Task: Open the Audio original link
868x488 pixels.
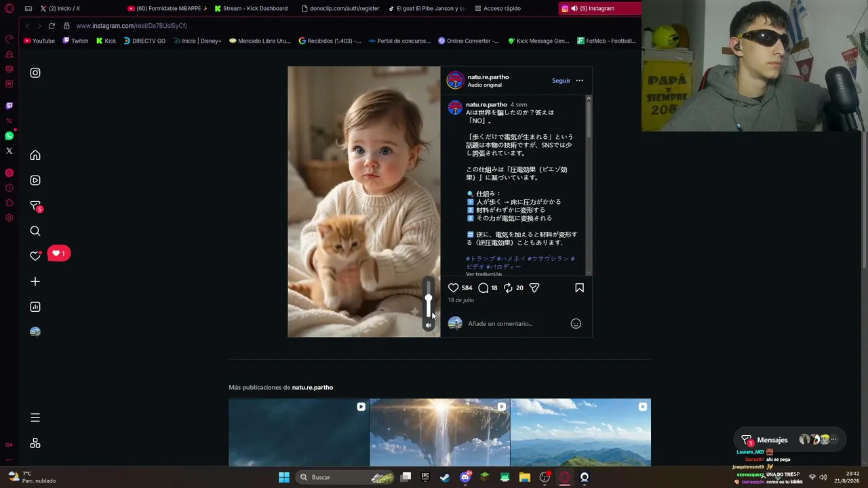Action: tap(484, 85)
